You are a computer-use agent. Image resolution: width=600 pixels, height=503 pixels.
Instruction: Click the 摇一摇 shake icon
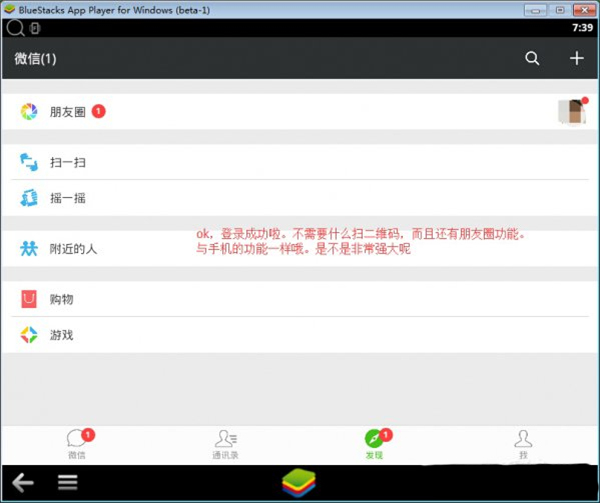pyautogui.click(x=29, y=198)
